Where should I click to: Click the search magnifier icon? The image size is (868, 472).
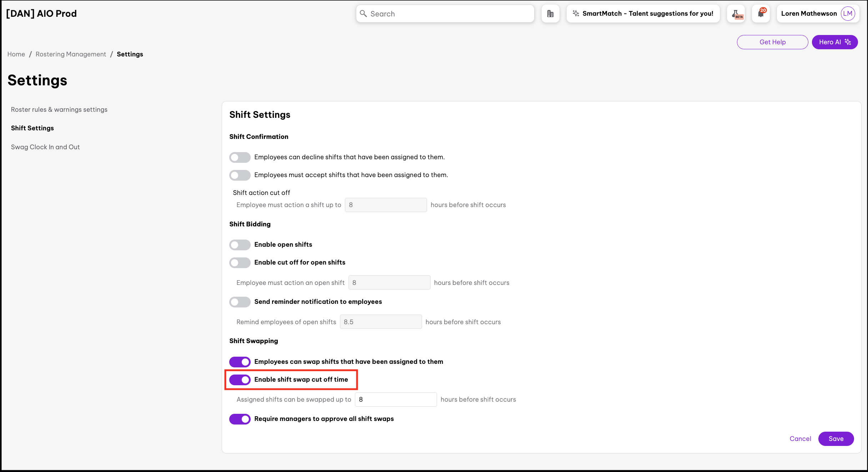tap(363, 14)
